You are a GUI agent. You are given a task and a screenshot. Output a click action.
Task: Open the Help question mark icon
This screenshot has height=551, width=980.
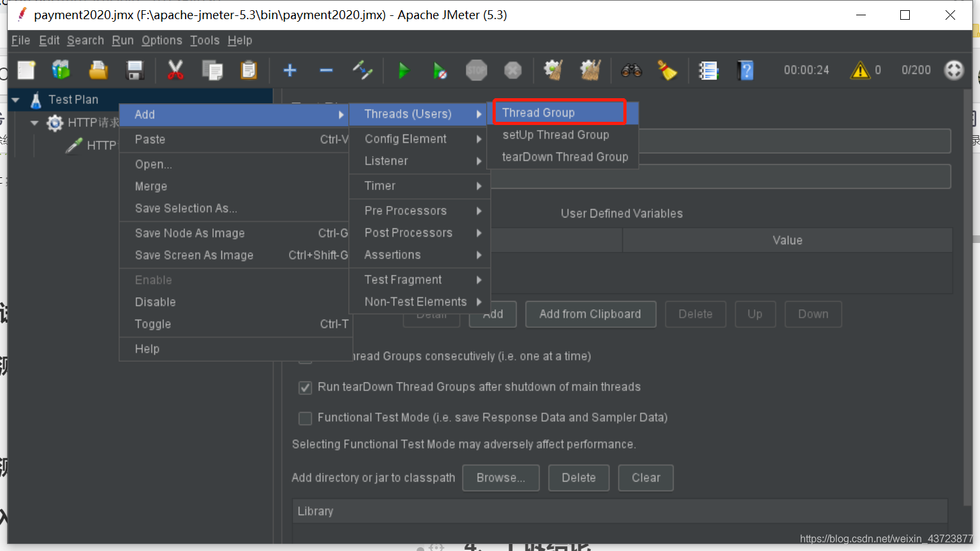745,70
